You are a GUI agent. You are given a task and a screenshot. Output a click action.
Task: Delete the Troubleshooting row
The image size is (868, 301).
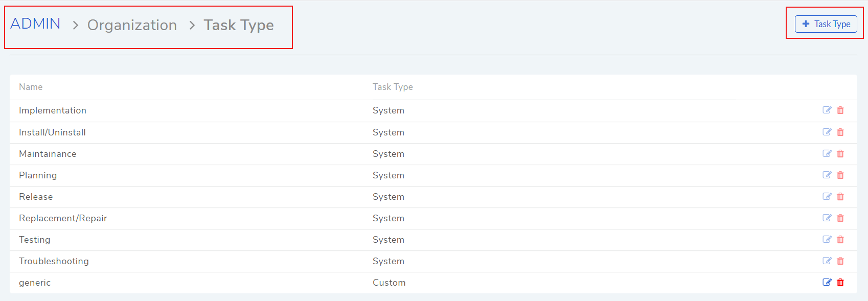(840, 261)
